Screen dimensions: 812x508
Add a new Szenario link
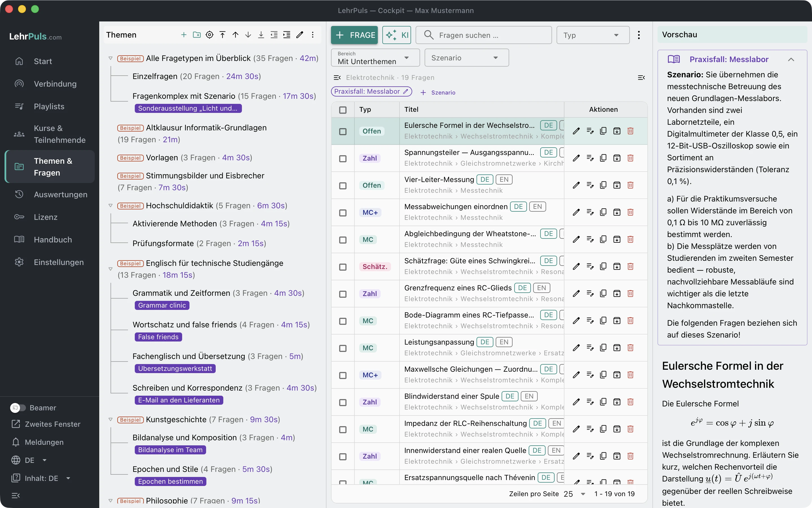coord(438,92)
